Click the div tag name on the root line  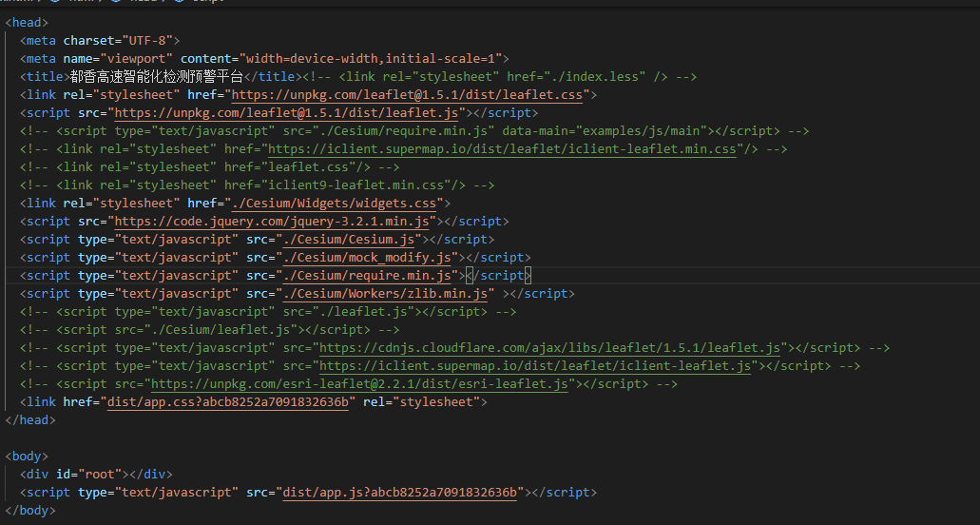[x=38, y=475]
